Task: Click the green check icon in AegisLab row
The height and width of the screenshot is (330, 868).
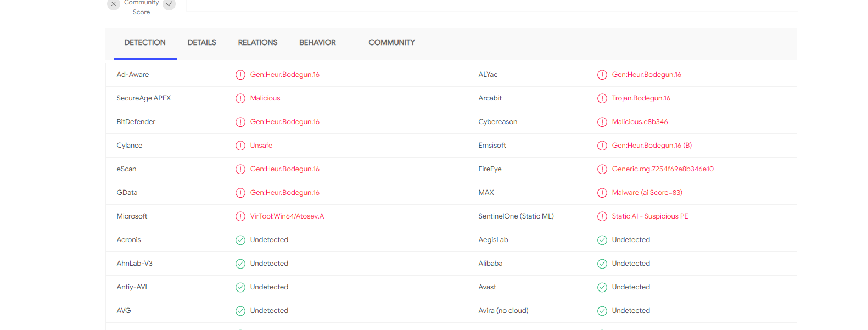Action: click(602, 240)
